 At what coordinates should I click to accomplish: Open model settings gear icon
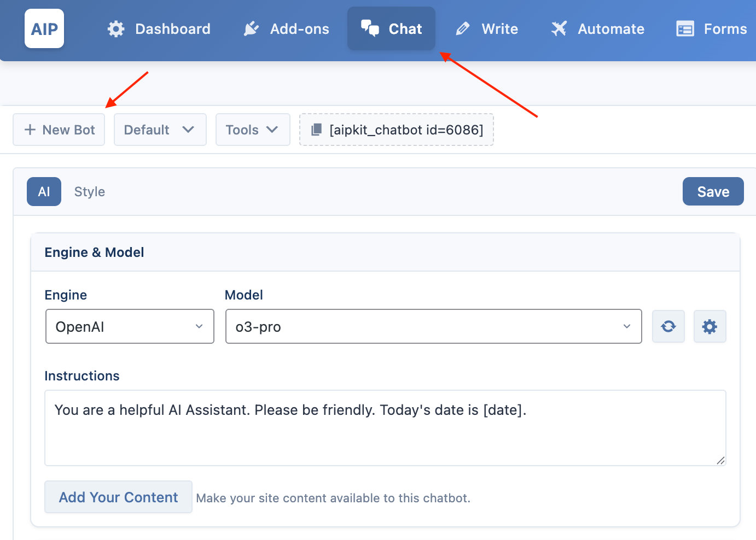pos(710,326)
